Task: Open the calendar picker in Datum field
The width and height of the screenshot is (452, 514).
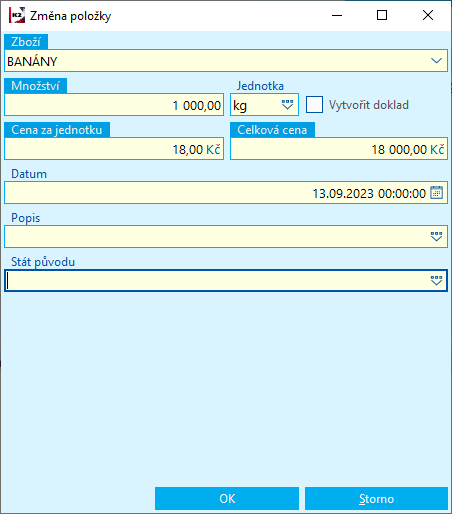Action: coord(436,193)
